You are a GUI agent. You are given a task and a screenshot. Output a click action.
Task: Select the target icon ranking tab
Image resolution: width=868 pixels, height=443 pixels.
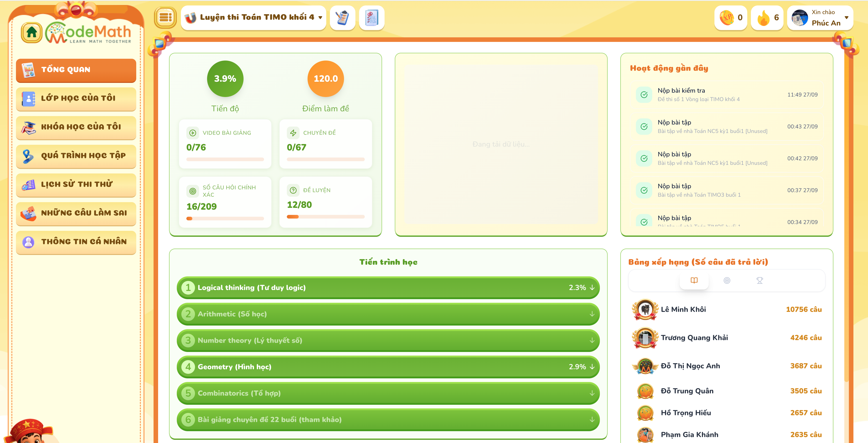[727, 280]
